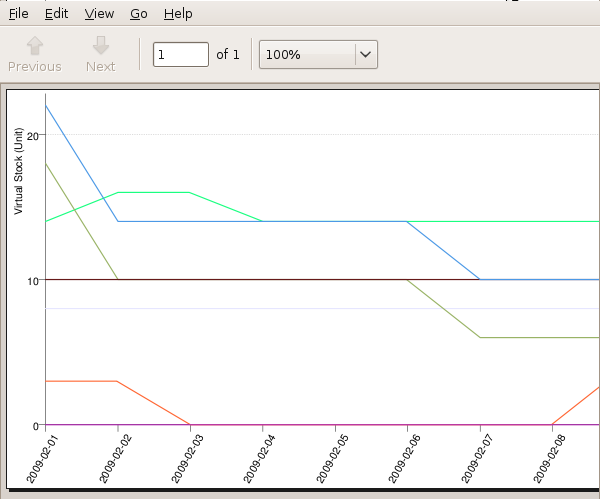Click the 100% zoom text box

click(306, 54)
